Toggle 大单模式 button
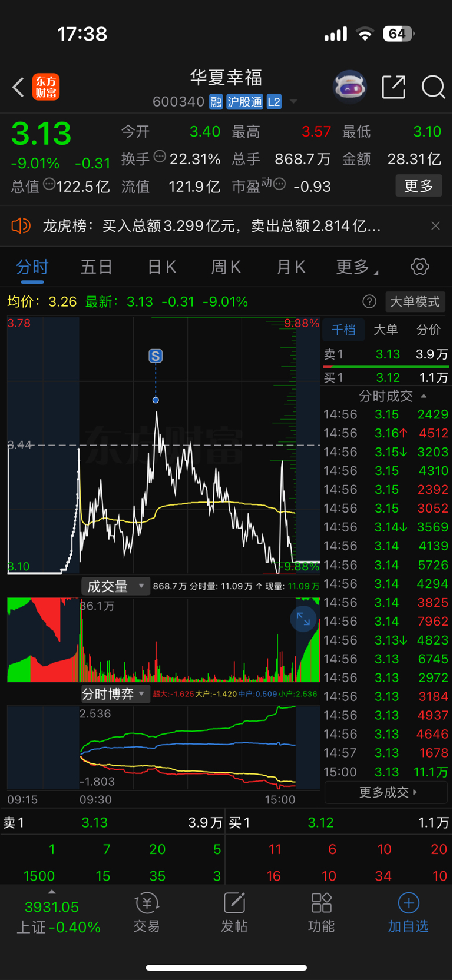The image size is (453, 980). (415, 302)
